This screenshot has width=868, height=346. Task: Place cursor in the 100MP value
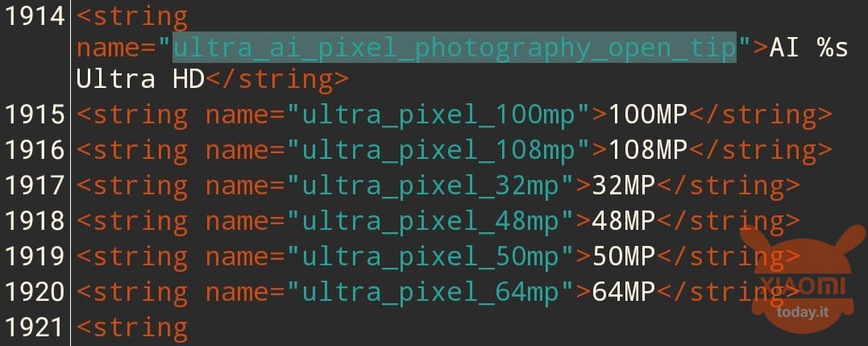click(x=647, y=115)
